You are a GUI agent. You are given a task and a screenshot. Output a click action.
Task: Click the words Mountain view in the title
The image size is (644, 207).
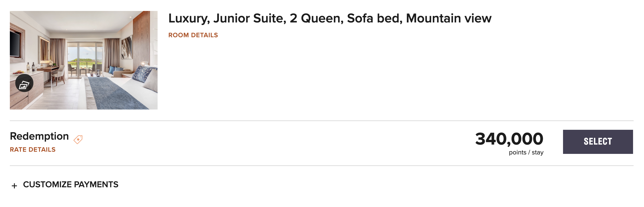tap(449, 18)
